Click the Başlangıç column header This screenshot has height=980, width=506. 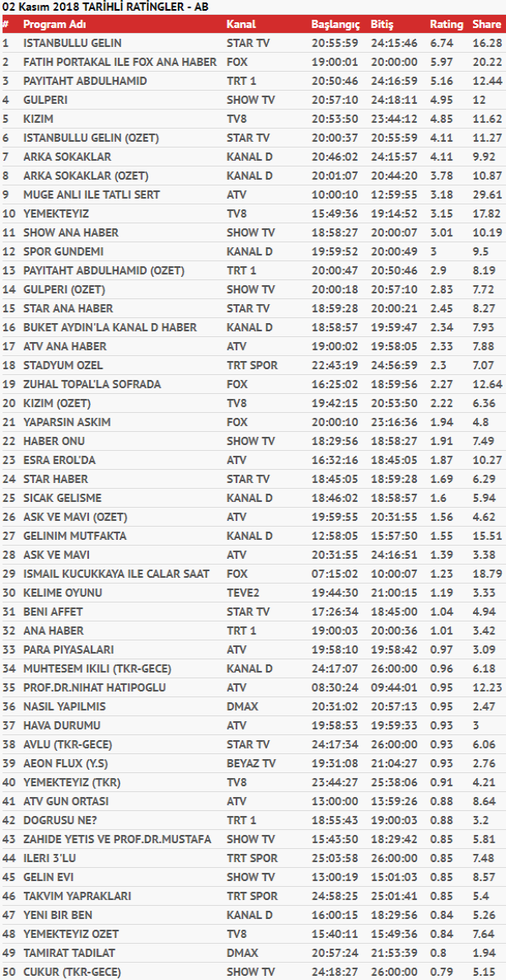[x=335, y=25]
